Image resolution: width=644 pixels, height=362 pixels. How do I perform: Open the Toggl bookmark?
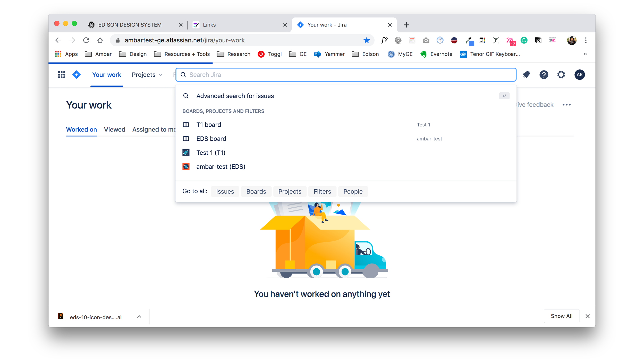pyautogui.click(x=270, y=54)
